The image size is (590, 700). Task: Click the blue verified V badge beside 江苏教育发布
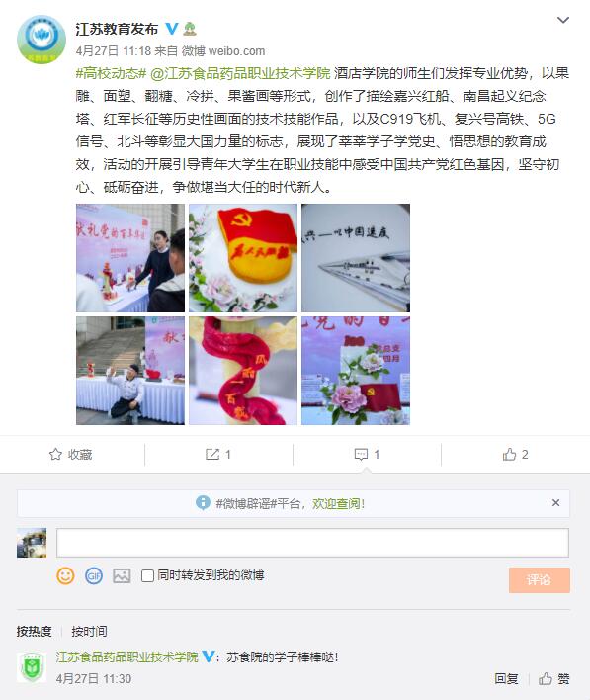(172, 29)
